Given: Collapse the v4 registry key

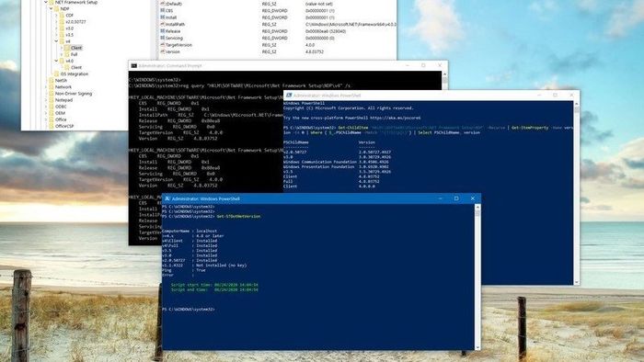Looking at the screenshot, I should [56, 41].
